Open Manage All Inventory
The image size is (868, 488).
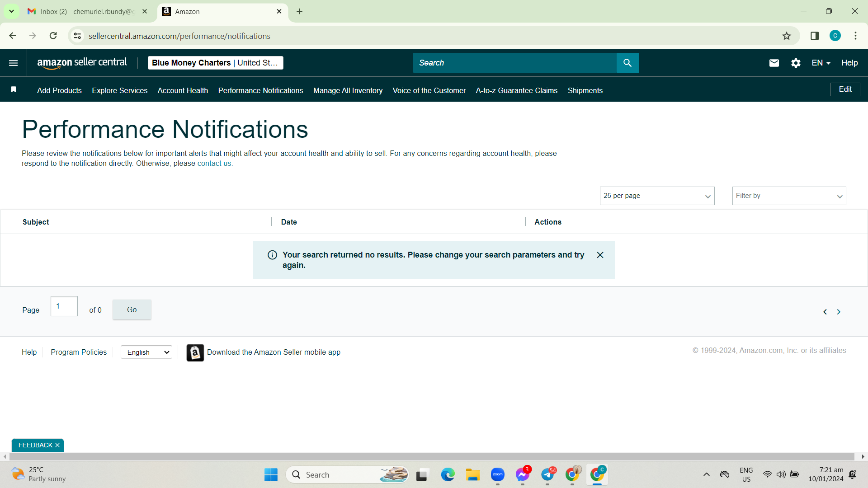(348, 90)
